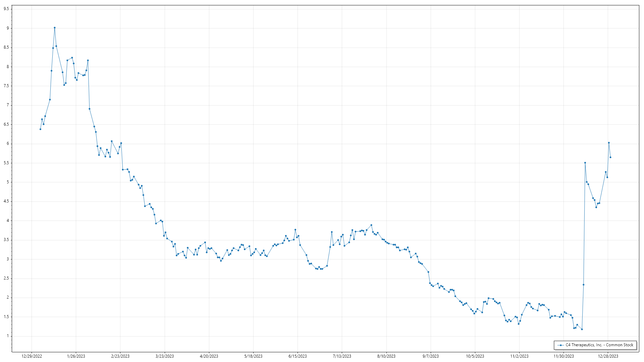
Task: Click the 10/5/2023 x-axis date label
Action: click(x=475, y=356)
